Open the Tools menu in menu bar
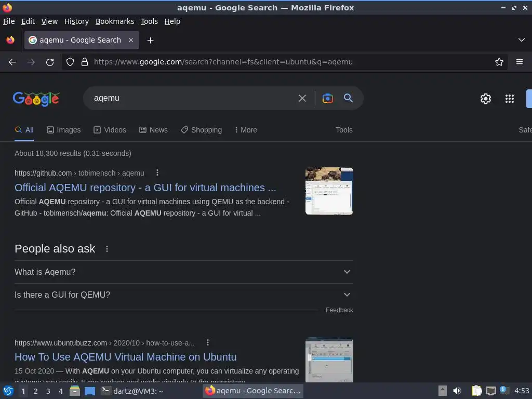Screen dimensions: 532x399 (x=149, y=21)
